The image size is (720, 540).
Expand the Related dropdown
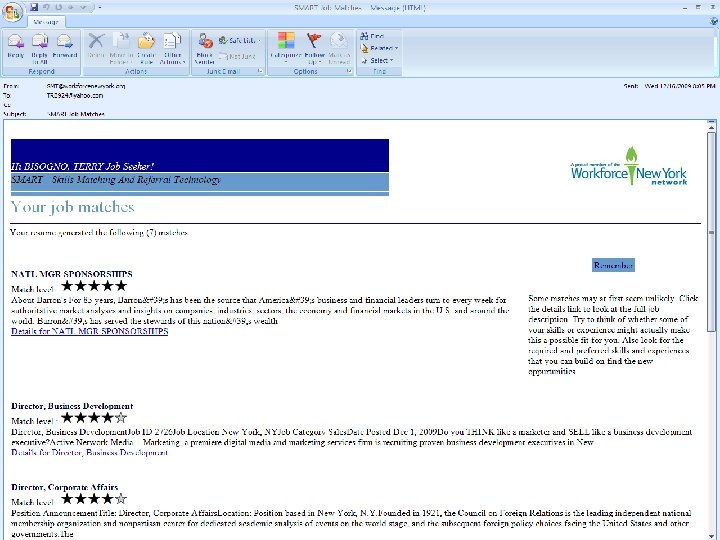point(379,48)
